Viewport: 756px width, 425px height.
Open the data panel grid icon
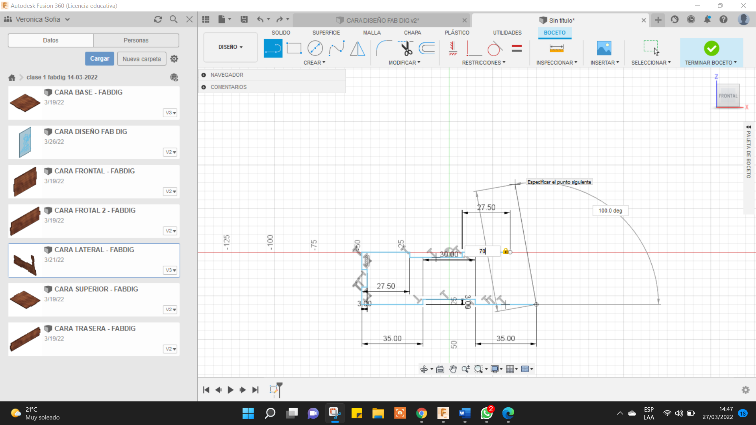click(x=205, y=19)
